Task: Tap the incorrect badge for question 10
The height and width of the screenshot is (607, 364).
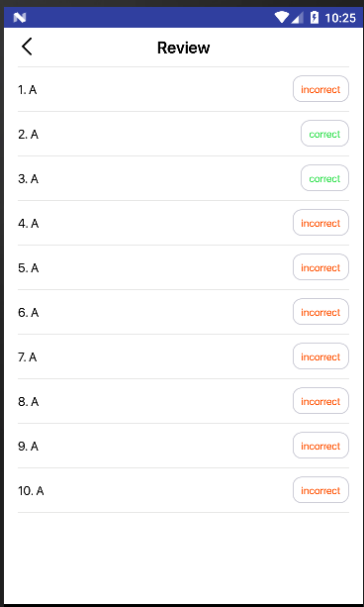Action: pos(320,490)
